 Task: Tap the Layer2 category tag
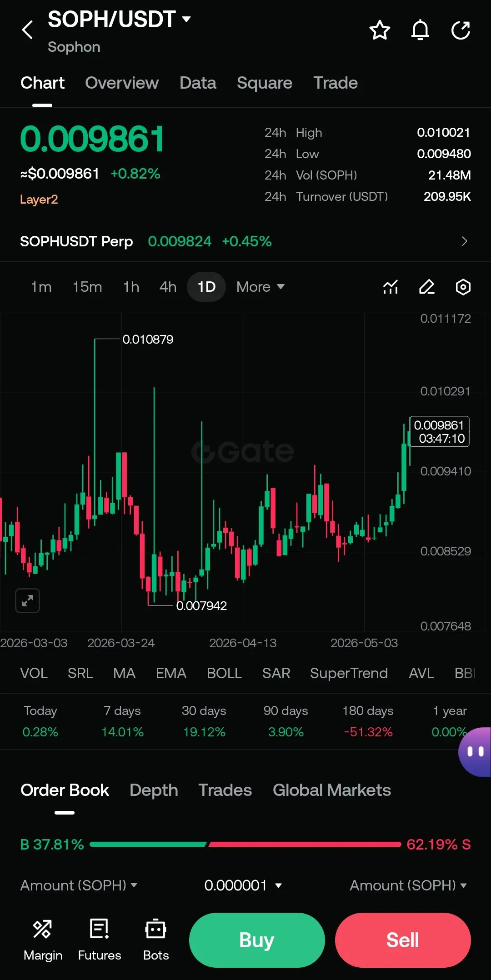(39, 200)
